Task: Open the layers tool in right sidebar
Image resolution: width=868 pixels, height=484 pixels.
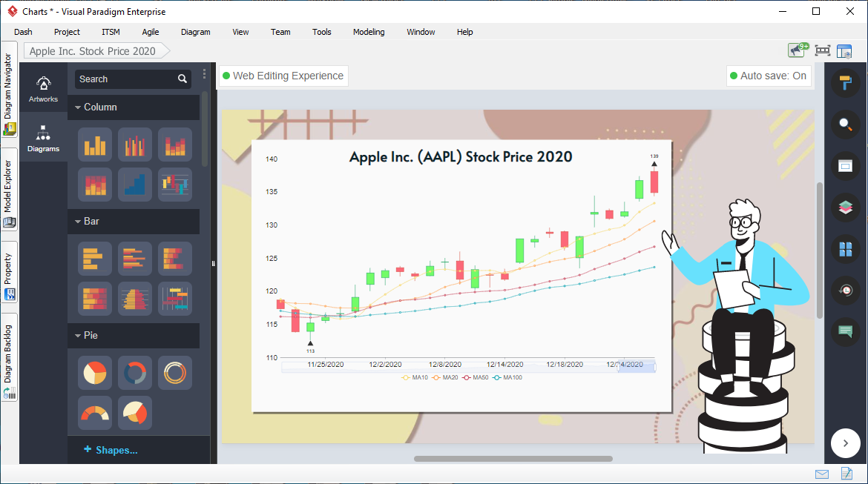Action: pos(845,208)
